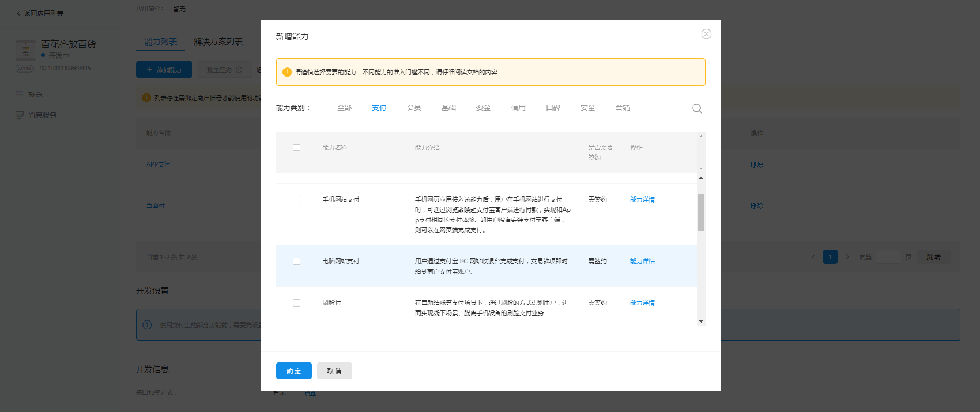Click 删除 in the 当面付 row

tap(756, 206)
